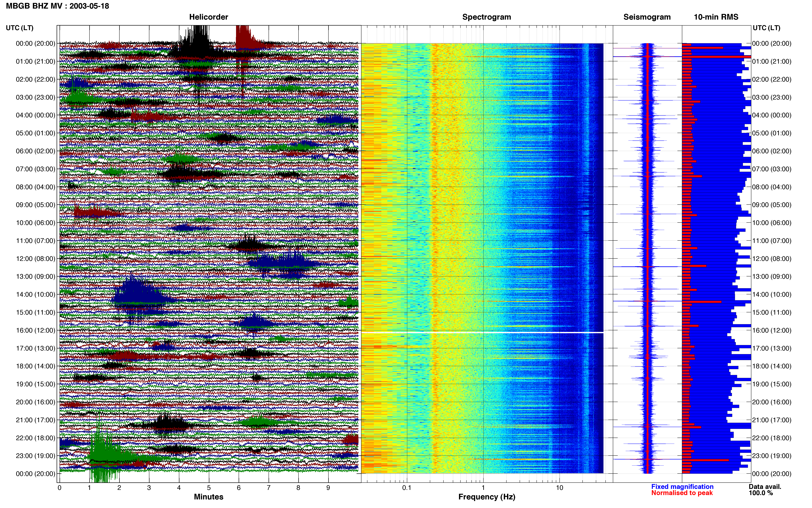
Task: Click left time label '07:00 (03:00)'
Action: click(x=36, y=169)
